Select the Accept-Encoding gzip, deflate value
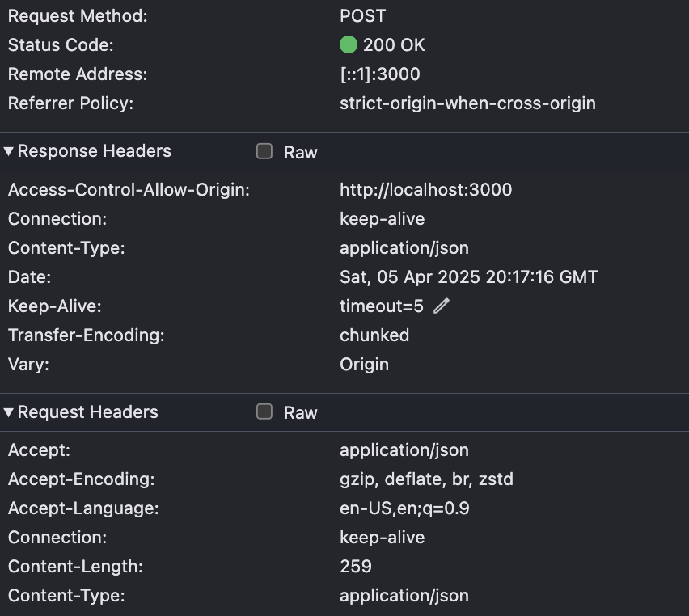Image resolution: width=689 pixels, height=616 pixels. (426, 479)
